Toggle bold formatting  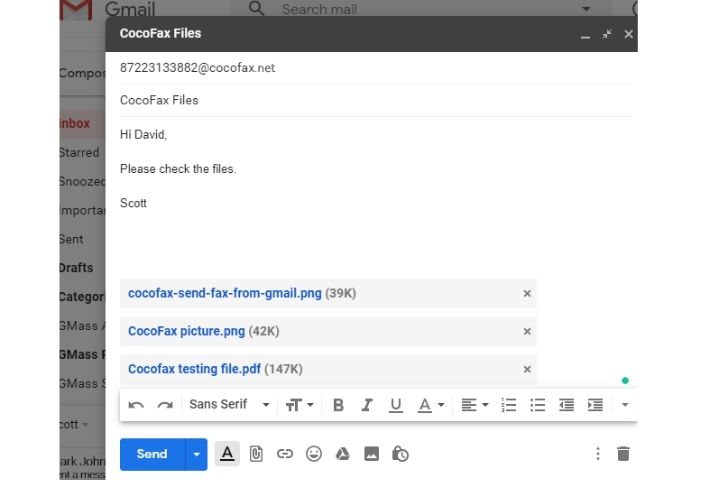pos(338,405)
